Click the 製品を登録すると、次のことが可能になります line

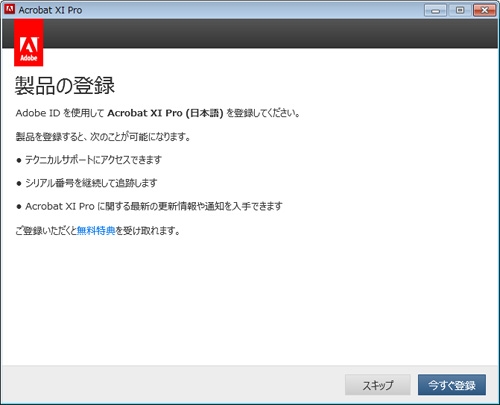(x=103, y=137)
